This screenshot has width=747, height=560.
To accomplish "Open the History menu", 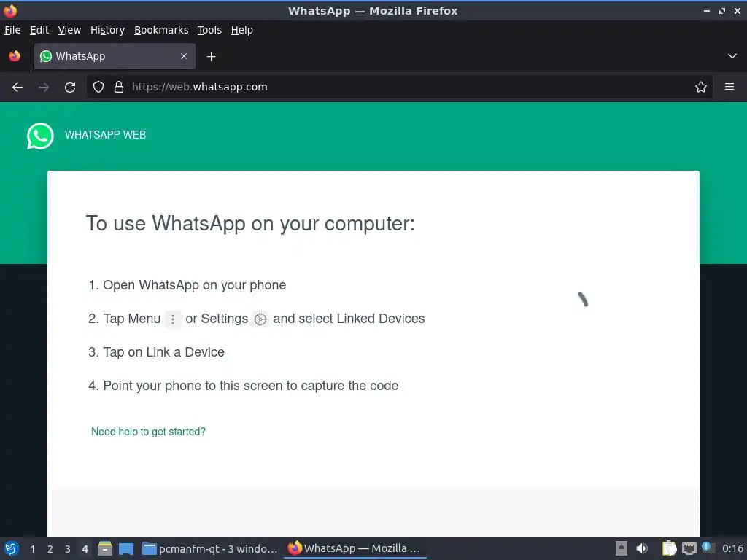I will coord(107,30).
